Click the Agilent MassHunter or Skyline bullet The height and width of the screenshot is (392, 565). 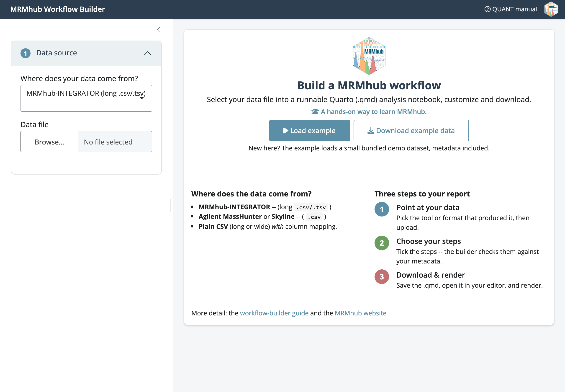click(x=262, y=217)
